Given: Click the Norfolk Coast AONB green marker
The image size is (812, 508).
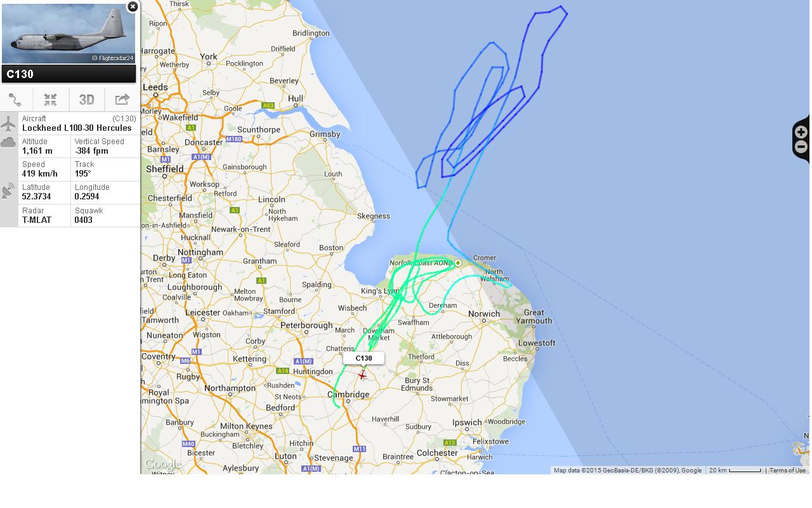Looking at the screenshot, I should (x=458, y=263).
